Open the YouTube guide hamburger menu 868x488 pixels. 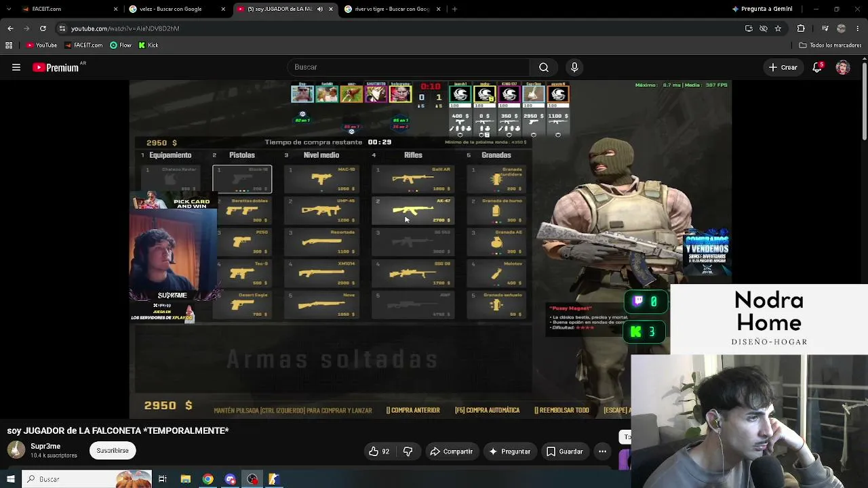pyautogui.click(x=16, y=67)
